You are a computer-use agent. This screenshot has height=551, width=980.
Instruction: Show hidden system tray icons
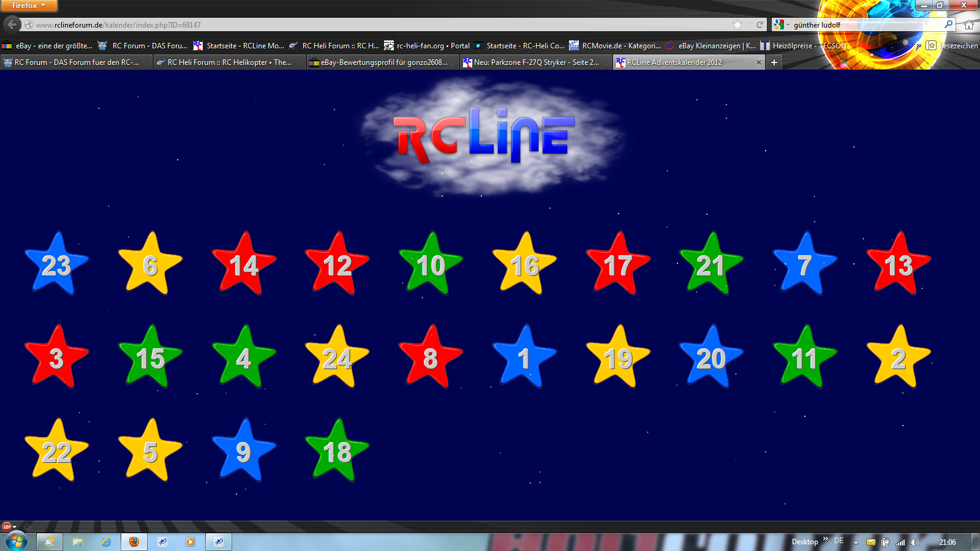point(856,542)
